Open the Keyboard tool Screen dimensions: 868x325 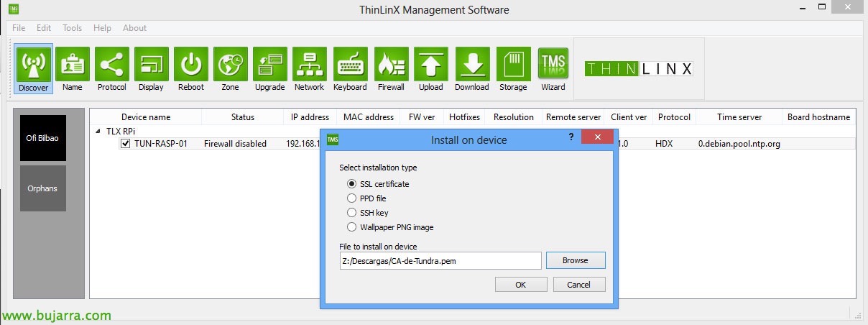pos(350,69)
